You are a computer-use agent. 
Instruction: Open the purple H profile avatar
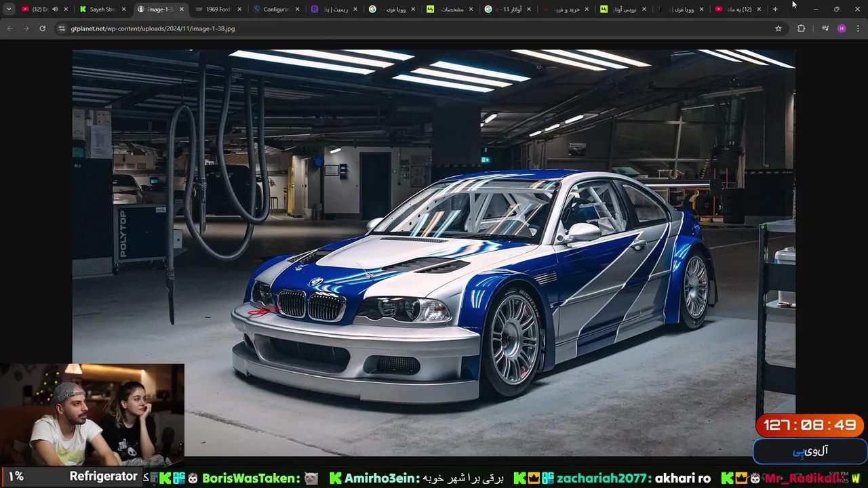[842, 28]
